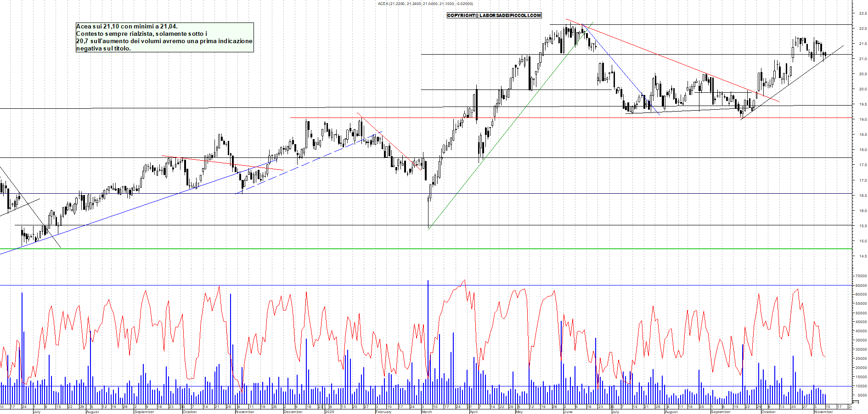Select the green horizontal support line
The width and height of the screenshot is (868, 414).
click(x=276, y=249)
